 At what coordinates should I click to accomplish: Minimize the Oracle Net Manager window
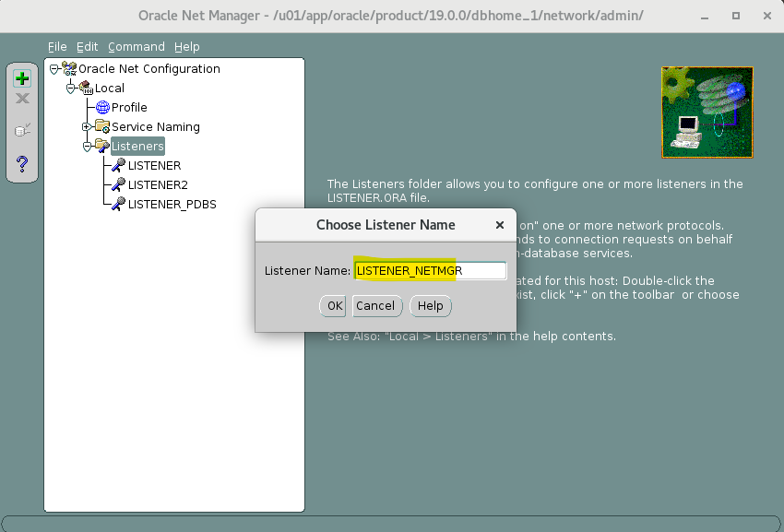pyautogui.click(x=705, y=16)
